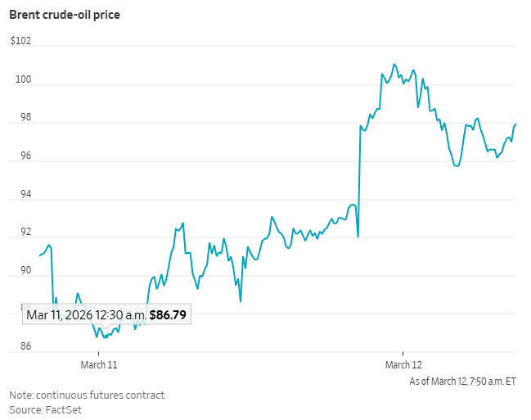531x420 pixels.
Task: Click the March 12 x-axis date label
Action: point(403,364)
